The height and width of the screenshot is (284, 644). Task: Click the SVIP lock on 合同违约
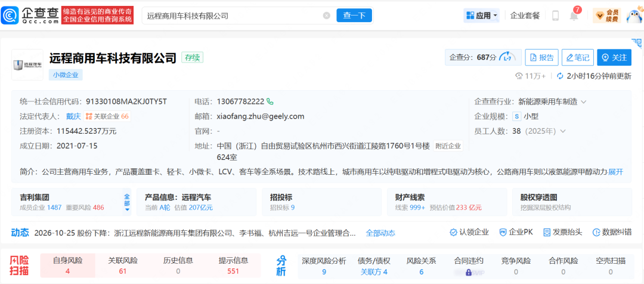tap(468, 271)
